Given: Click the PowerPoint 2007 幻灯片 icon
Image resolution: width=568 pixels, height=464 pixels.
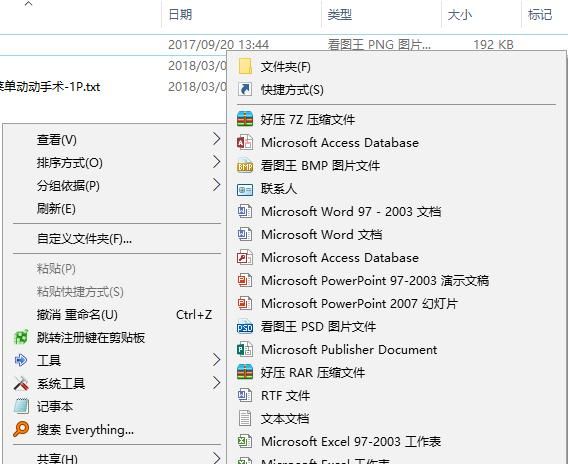Looking at the screenshot, I should click(x=245, y=304).
